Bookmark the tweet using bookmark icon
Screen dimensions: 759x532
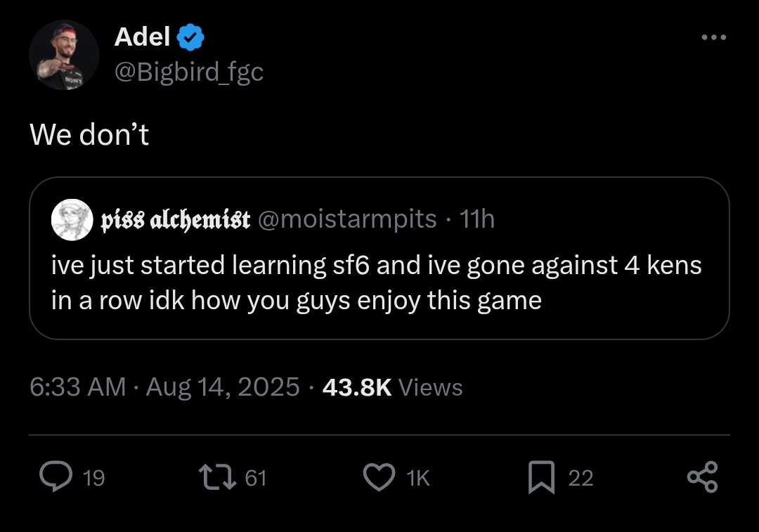(541, 477)
